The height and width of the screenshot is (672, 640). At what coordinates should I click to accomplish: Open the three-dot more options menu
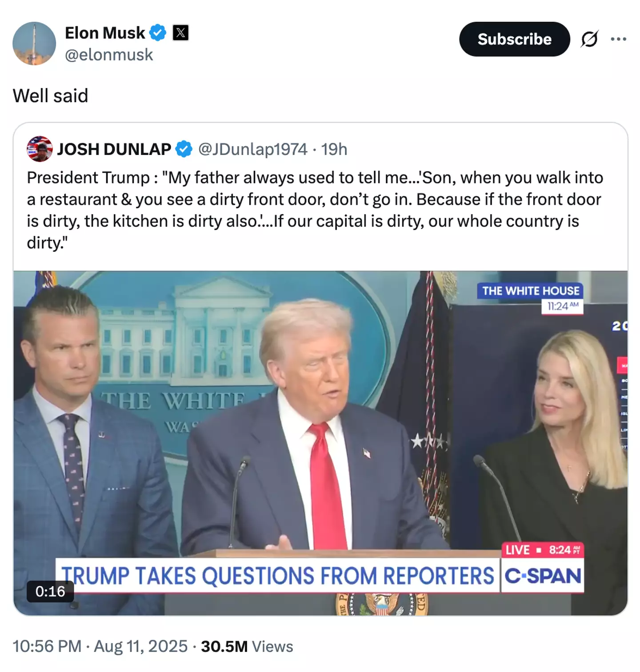(618, 39)
